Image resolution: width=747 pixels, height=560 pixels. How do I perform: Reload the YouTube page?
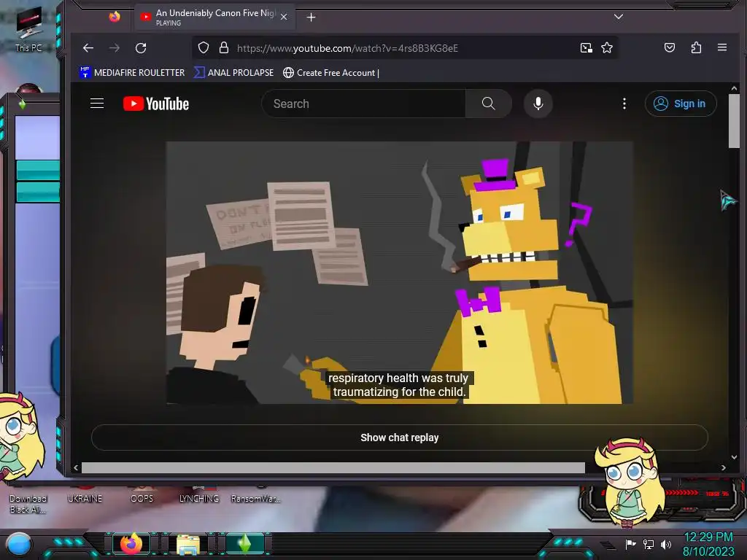141,48
